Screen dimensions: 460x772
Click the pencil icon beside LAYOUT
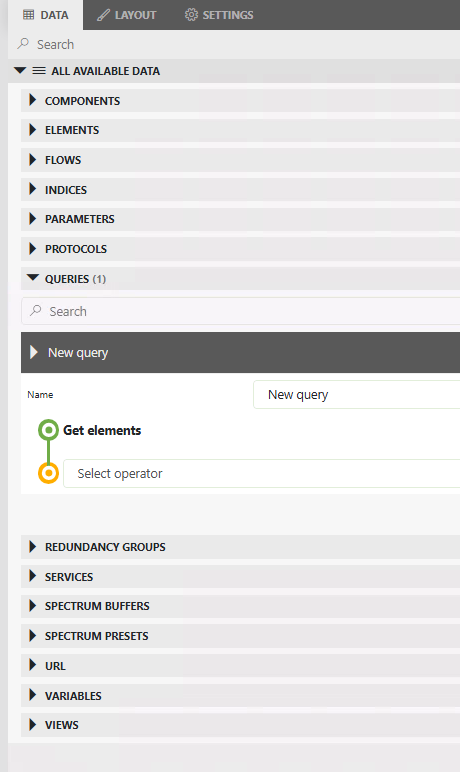[x=103, y=15]
